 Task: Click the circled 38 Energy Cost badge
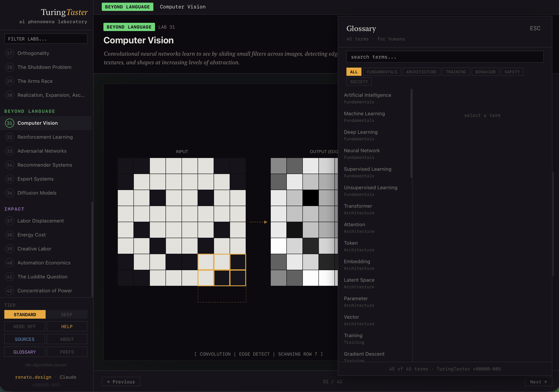(9, 235)
